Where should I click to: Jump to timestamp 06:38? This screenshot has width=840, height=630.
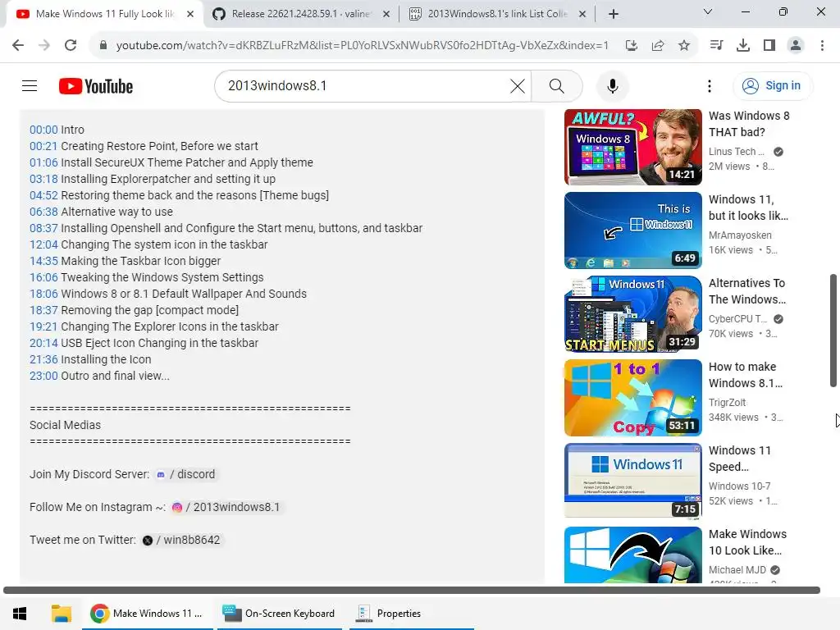coord(43,212)
